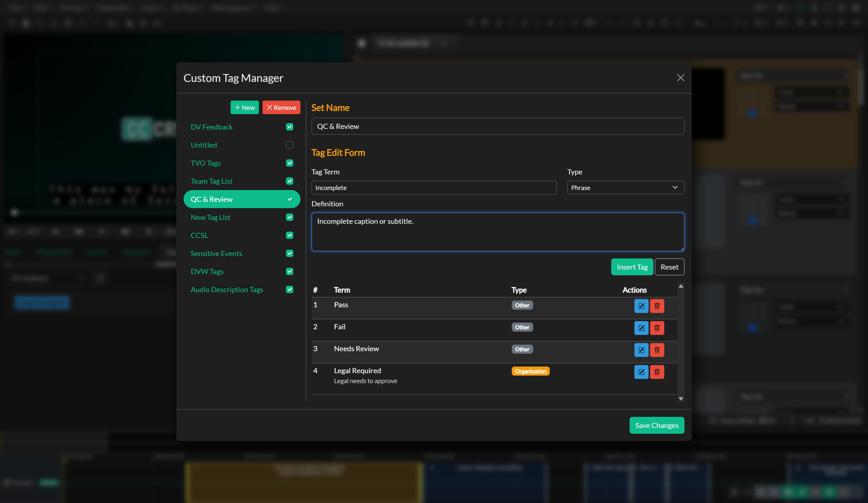Delete the Legal Required tag
868x503 pixels.
pos(657,372)
